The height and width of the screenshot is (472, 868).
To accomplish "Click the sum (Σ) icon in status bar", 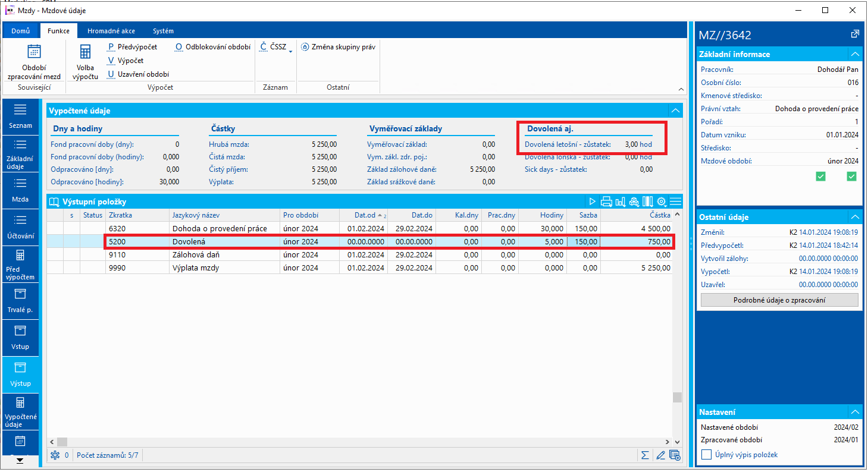I will (x=644, y=455).
